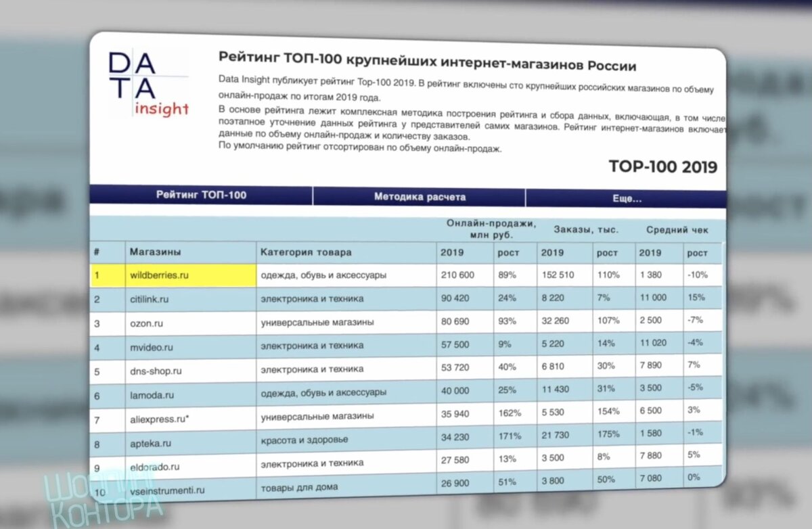The image size is (812, 529).
Task: Select ozon sales value 80 690
Action: tap(457, 322)
